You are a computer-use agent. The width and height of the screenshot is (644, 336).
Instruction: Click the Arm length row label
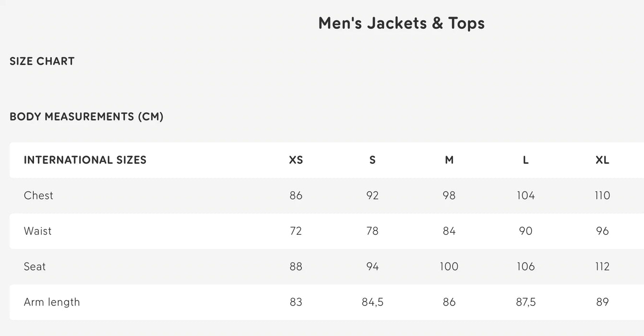[52, 302]
